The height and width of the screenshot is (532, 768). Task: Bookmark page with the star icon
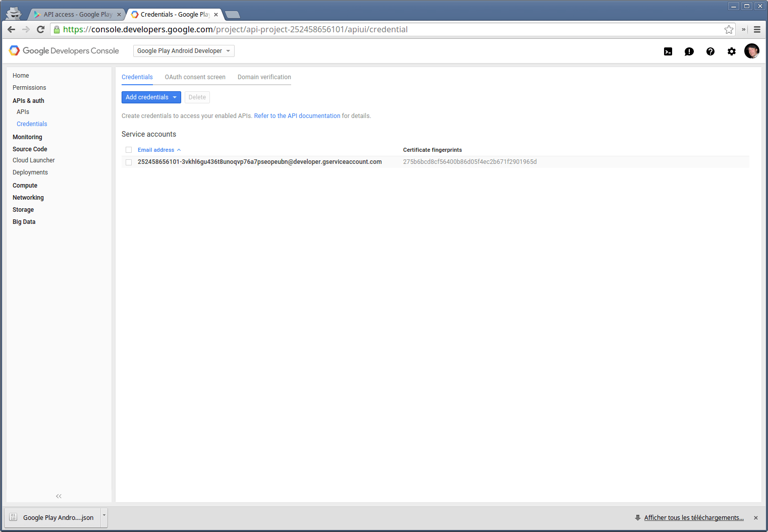tap(729, 30)
